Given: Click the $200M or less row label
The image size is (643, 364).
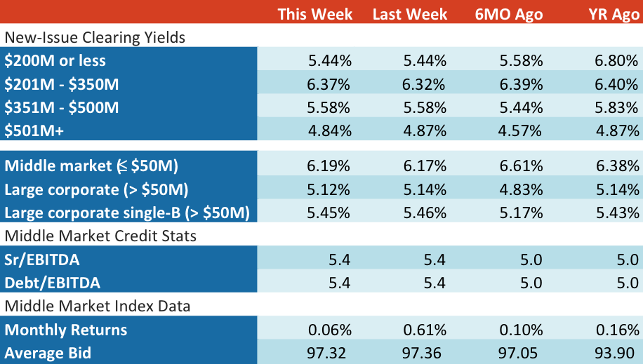Looking at the screenshot, I should (55, 60).
